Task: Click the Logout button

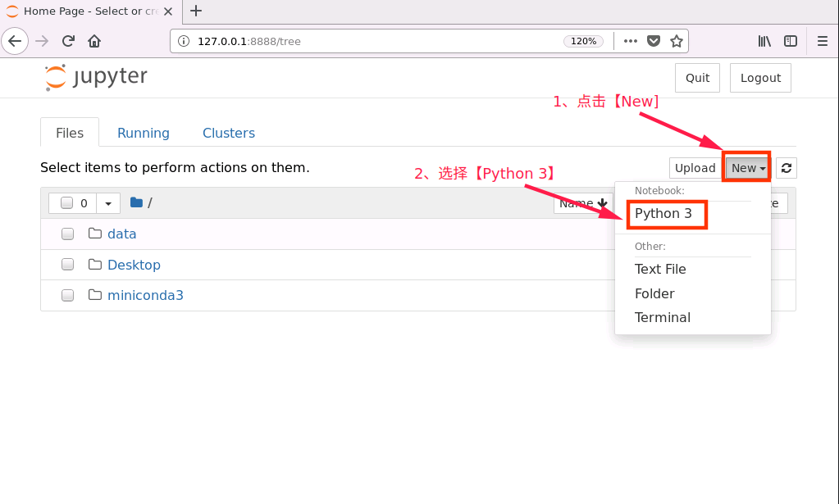Action: point(760,78)
